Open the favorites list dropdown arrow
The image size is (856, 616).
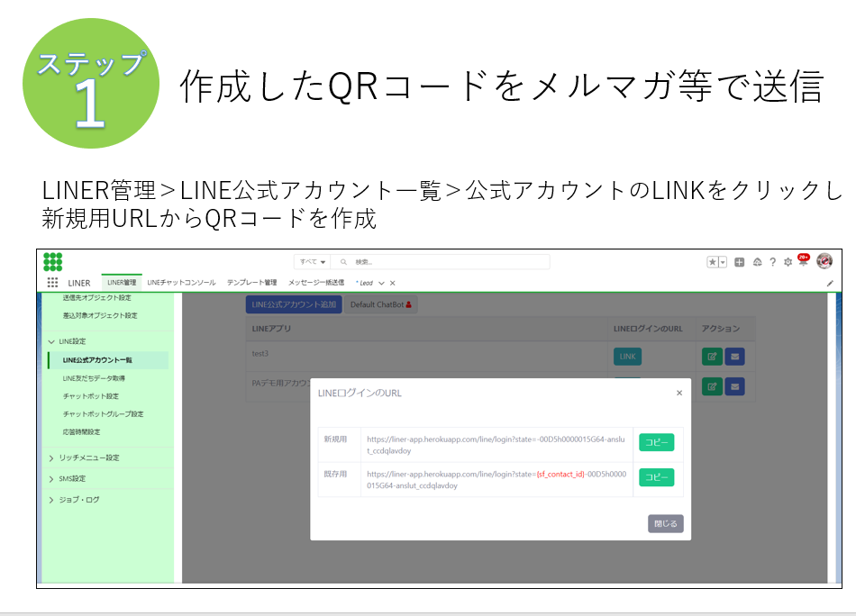[723, 262]
